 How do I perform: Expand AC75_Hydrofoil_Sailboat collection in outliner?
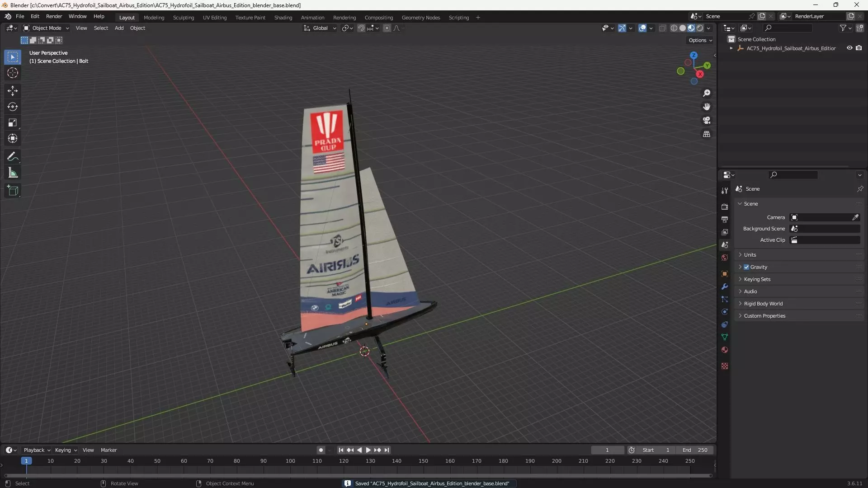pyautogui.click(x=731, y=48)
